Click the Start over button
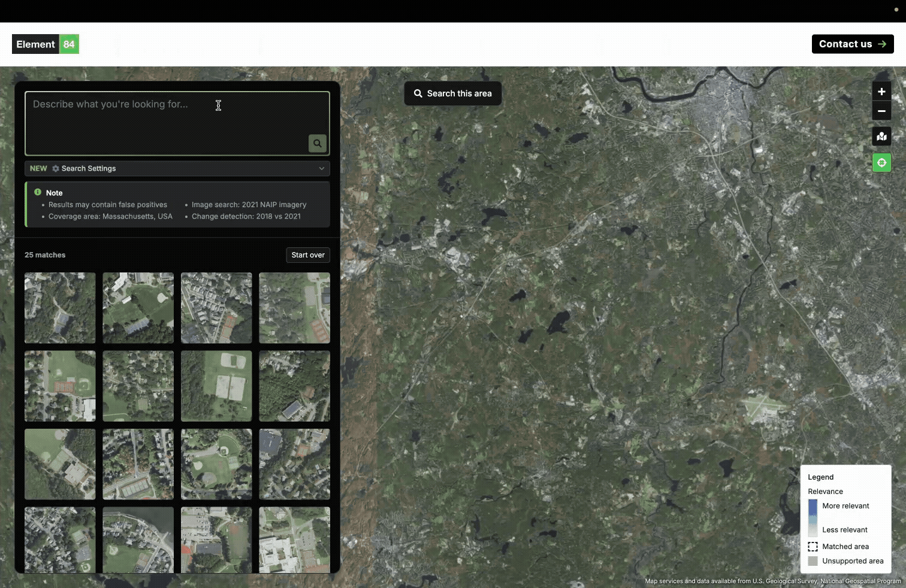This screenshot has height=588, width=906. [307, 254]
